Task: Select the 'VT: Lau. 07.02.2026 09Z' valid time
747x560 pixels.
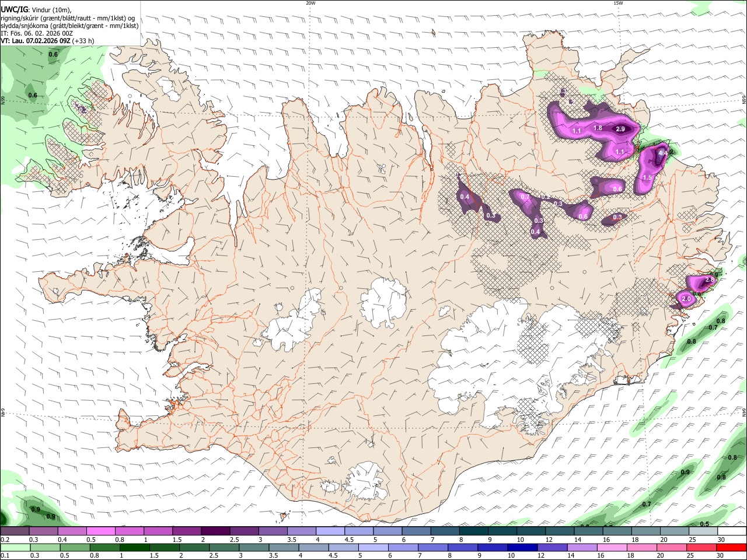Action: coord(36,41)
